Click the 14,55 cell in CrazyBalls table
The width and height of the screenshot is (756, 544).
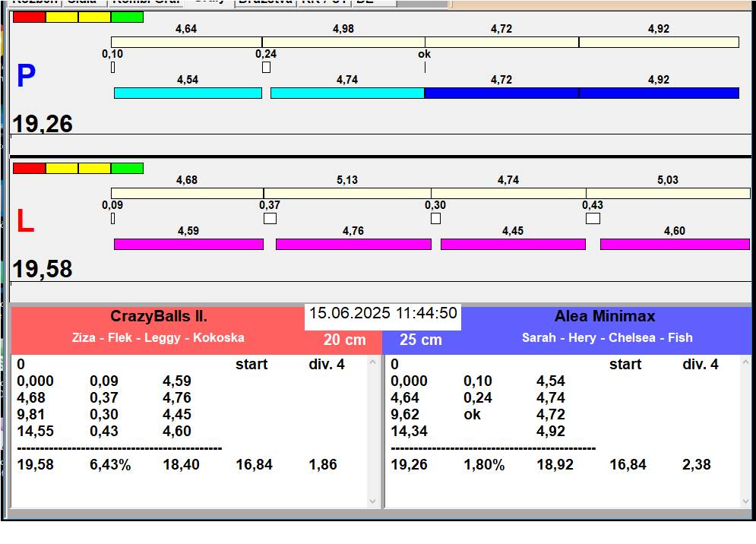pyautogui.click(x=35, y=431)
